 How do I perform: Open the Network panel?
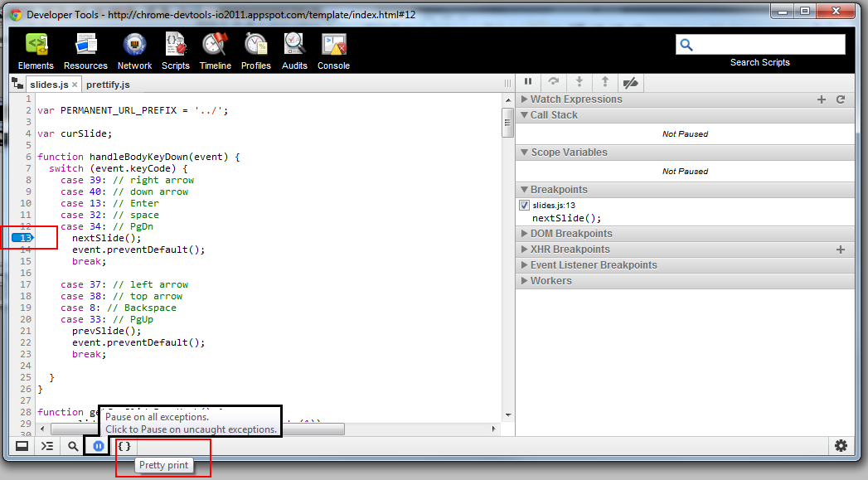(134, 51)
